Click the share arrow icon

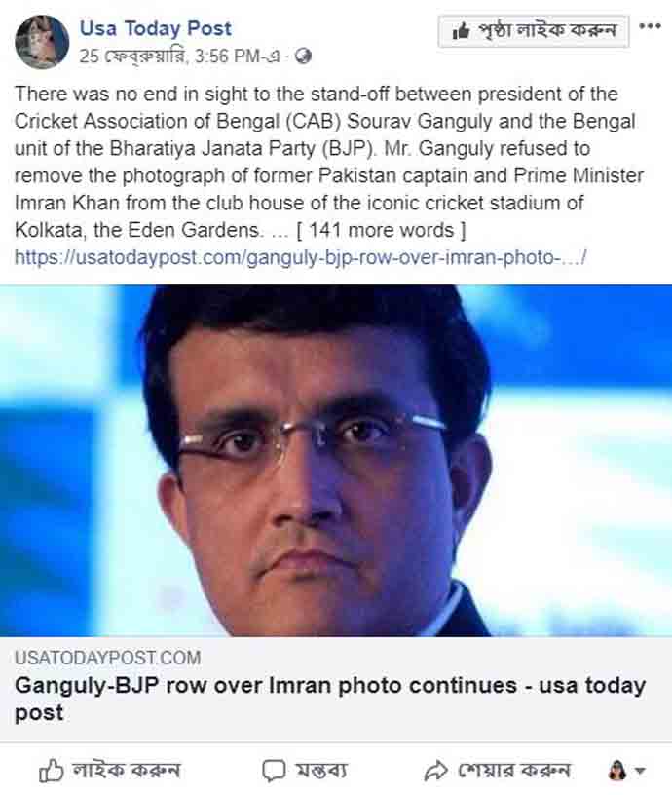tap(436, 772)
